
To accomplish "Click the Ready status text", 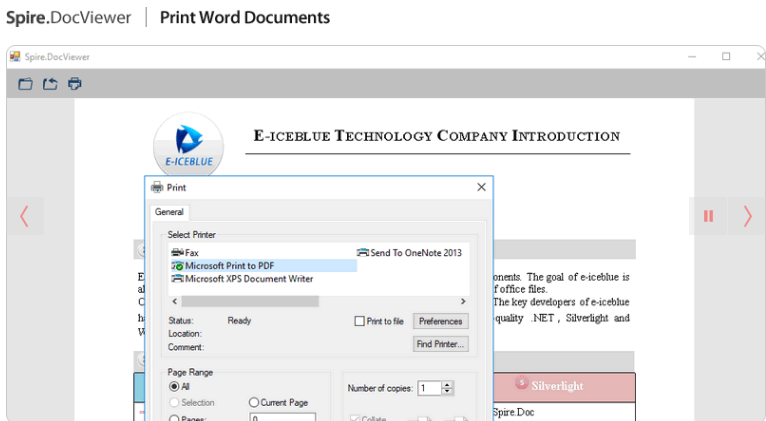I will click(x=239, y=321).
